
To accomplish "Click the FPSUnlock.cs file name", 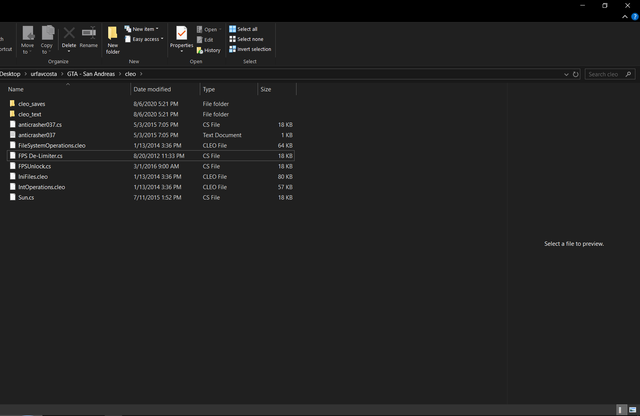I will click(x=35, y=166).
